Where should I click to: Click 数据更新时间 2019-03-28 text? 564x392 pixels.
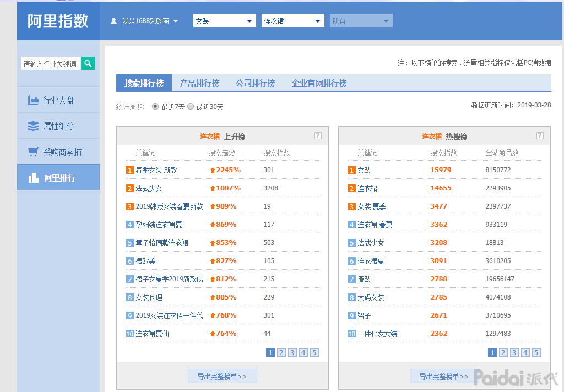511,105
